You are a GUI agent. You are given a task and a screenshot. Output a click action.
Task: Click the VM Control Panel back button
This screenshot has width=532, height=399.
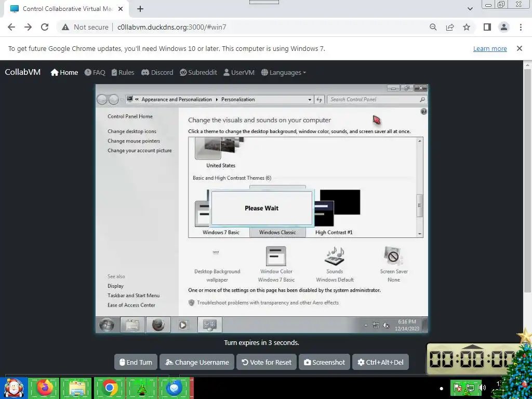pos(102,99)
